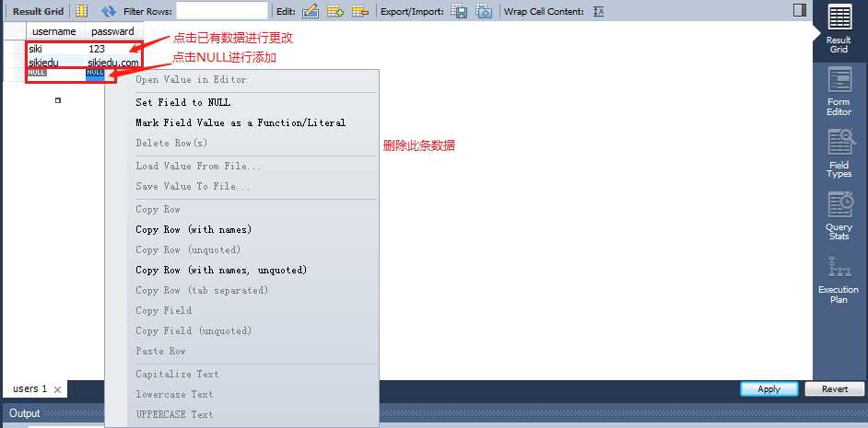868x428 pixels.
Task: Select the plain Copy Row menu entry
Action: click(158, 209)
